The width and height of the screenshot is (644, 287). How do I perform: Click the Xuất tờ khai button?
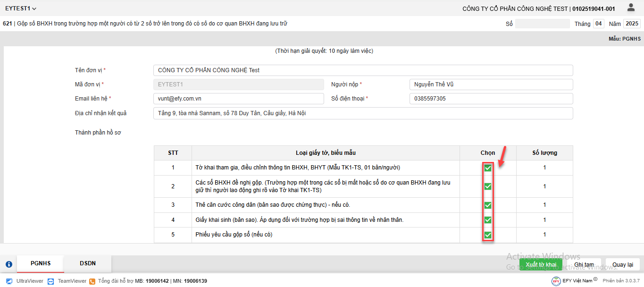(541, 265)
